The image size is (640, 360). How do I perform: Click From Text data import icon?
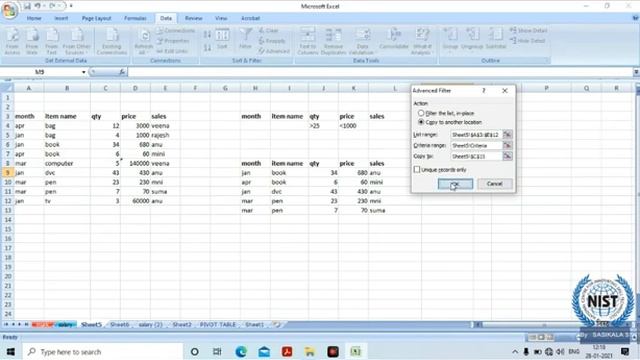pos(51,41)
